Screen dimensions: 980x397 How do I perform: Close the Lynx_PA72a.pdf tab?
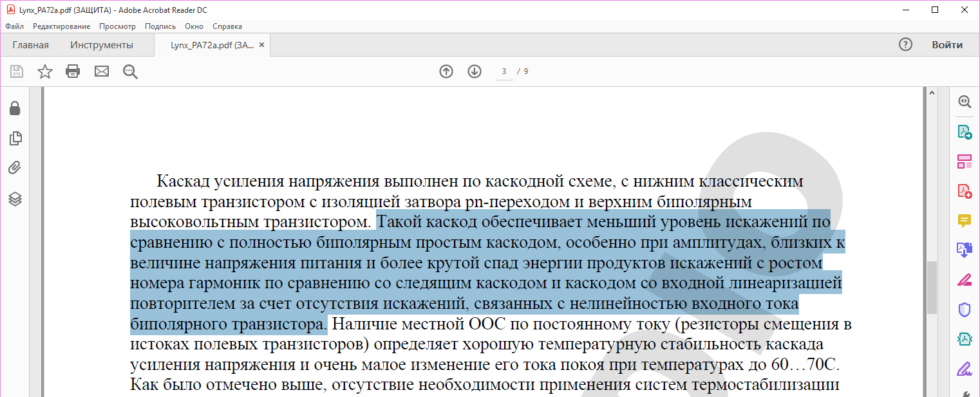(263, 45)
